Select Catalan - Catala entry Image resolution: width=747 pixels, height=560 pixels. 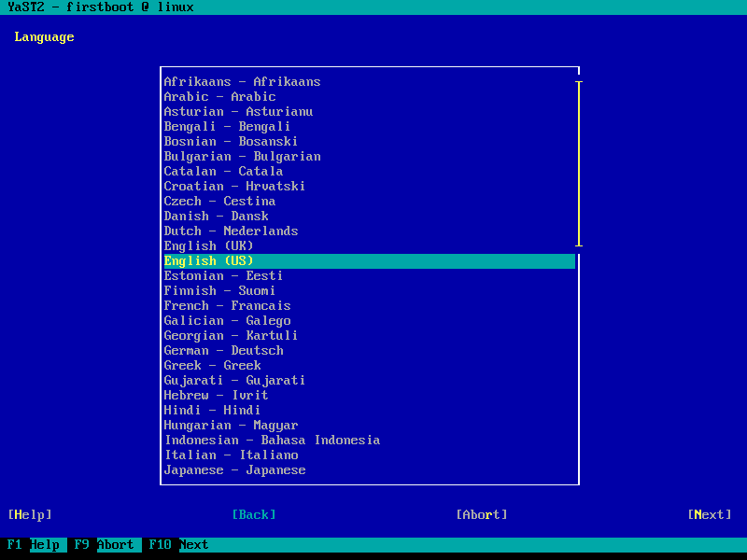[x=223, y=172]
